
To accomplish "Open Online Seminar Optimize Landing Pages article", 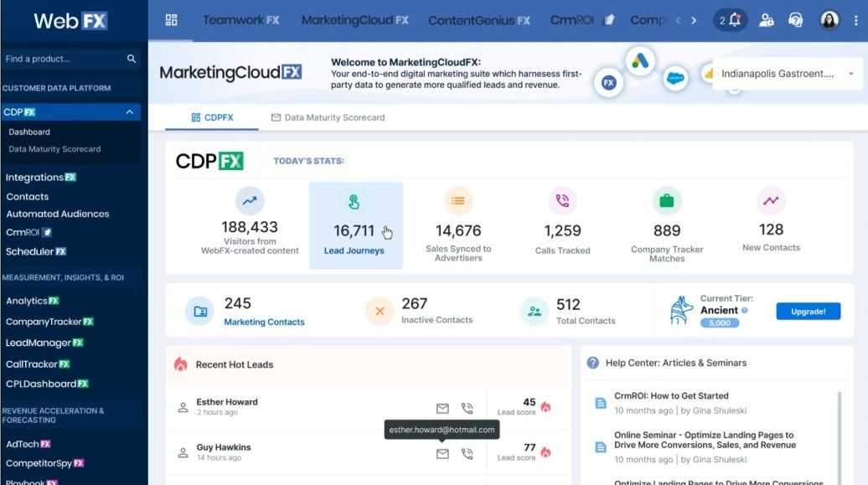I will pyautogui.click(x=705, y=440).
